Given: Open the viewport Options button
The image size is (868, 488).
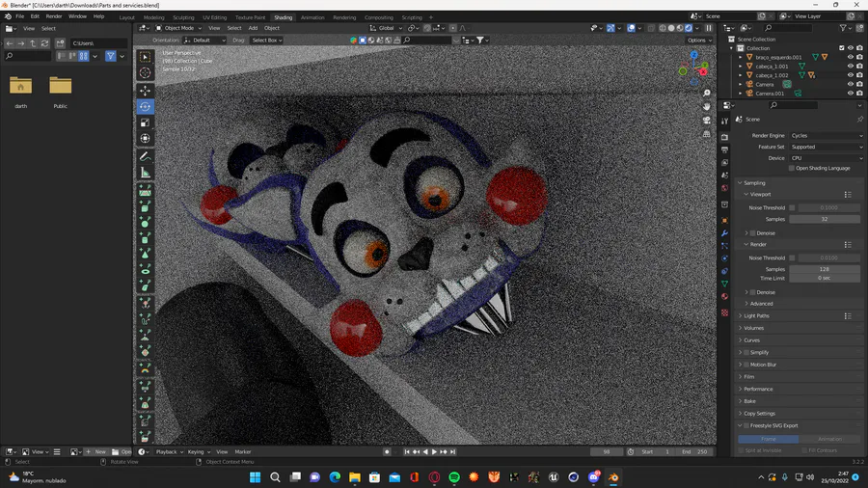Looking at the screenshot, I should [x=699, y=40].
